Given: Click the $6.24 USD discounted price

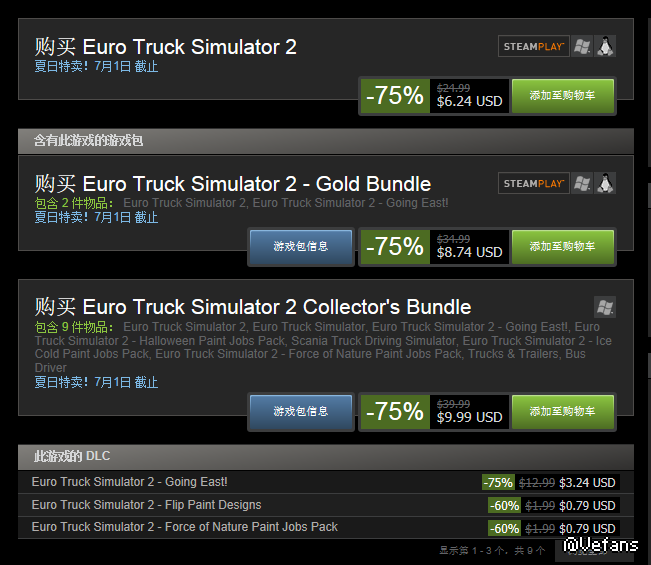Looking at the screenshot, I should (x=469, y=101).
